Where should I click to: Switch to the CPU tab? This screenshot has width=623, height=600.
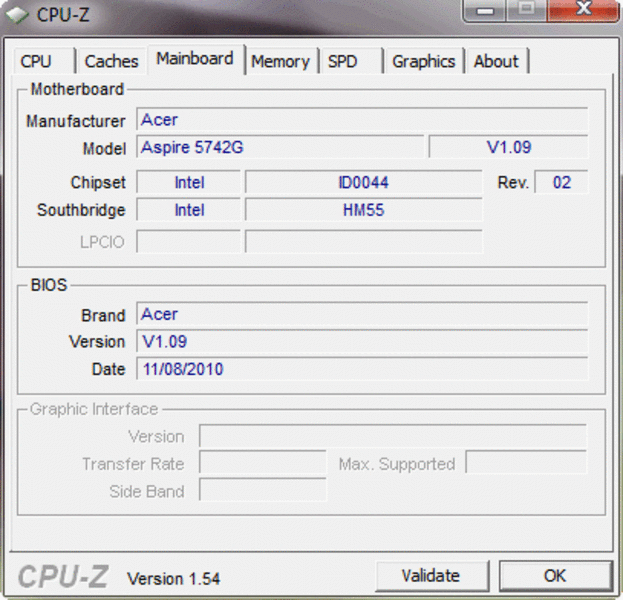[x=44, y=61]
